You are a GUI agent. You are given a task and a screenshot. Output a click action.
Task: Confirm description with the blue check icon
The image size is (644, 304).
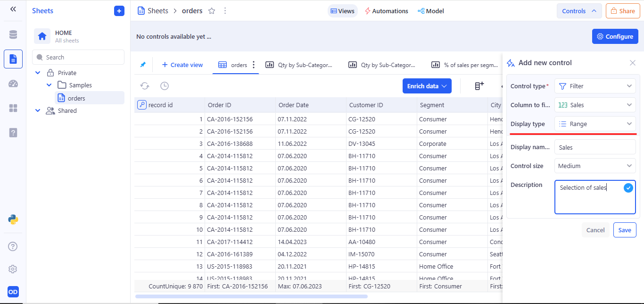628,188
